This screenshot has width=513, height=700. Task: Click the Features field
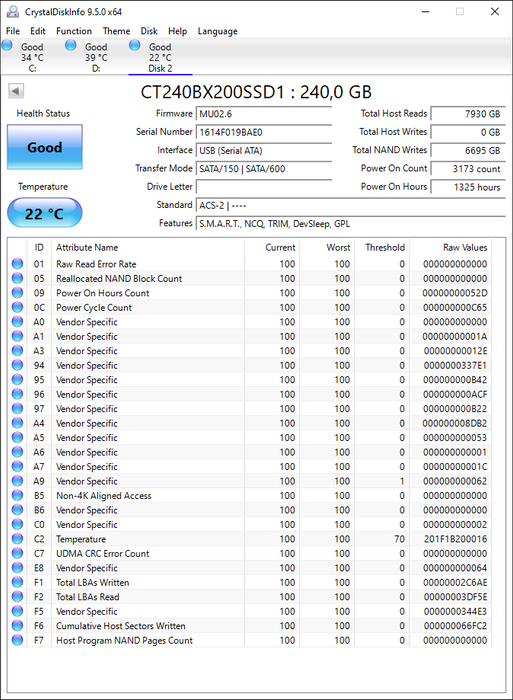point(350,224)
